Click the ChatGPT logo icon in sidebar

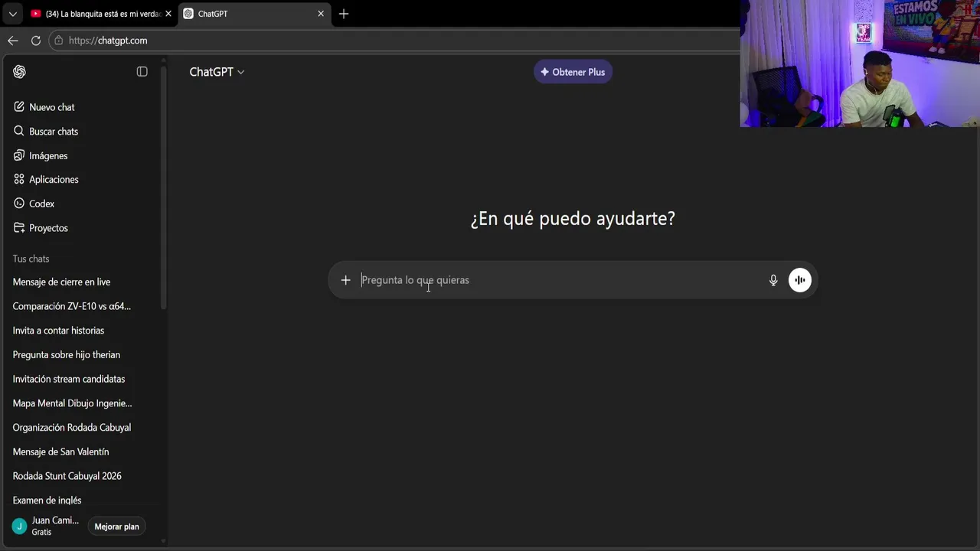[x=19, y=71]
